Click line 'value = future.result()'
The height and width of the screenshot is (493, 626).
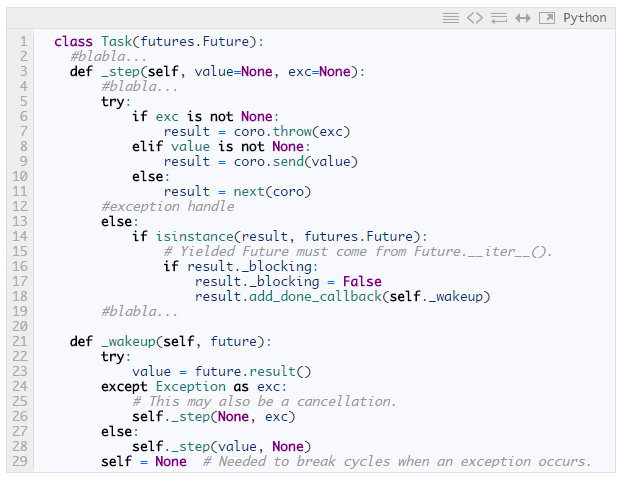(222, 372)
